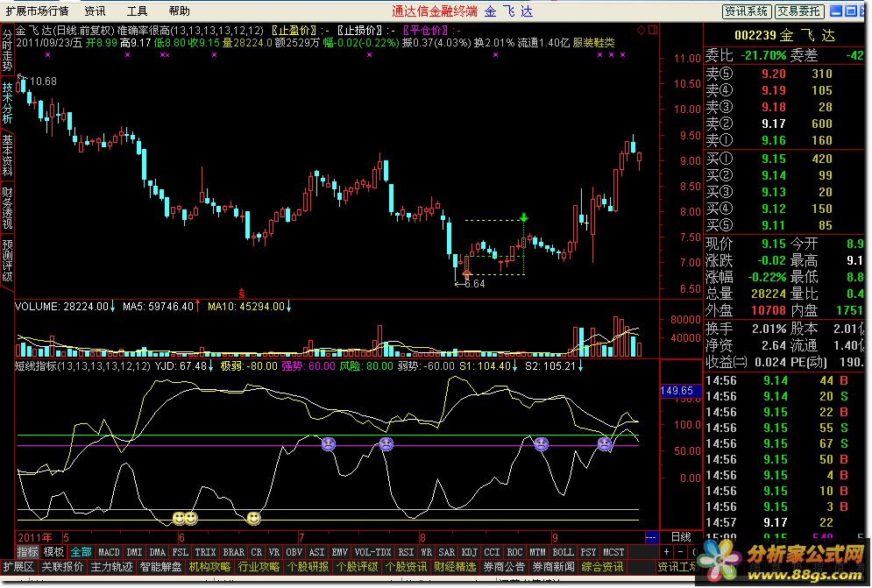Click the 〖止盈价〗 label
The height and width of the screenshot is (588, 872).
[x=295, y=30]
